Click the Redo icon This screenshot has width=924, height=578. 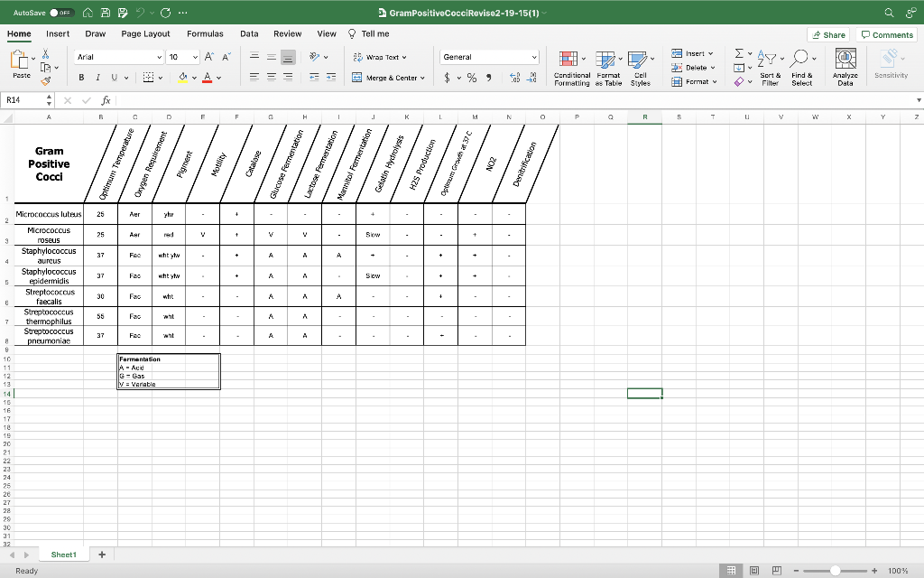[166, 13]
